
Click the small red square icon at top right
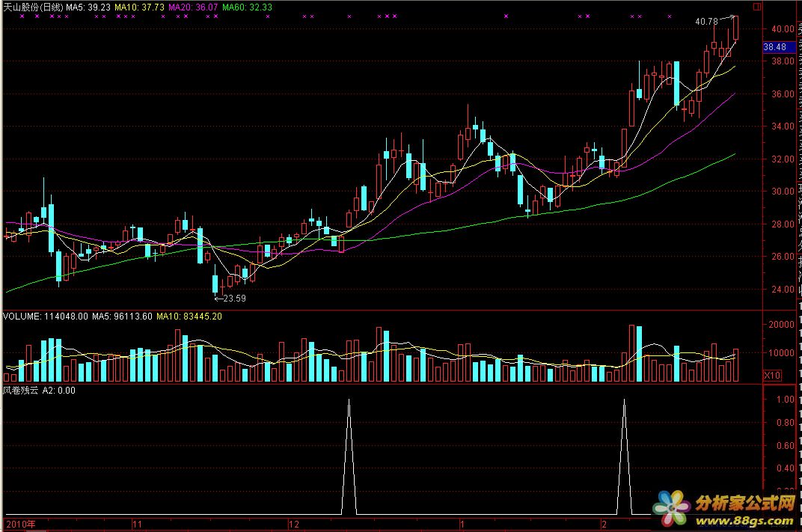click(x=758, y=7)
